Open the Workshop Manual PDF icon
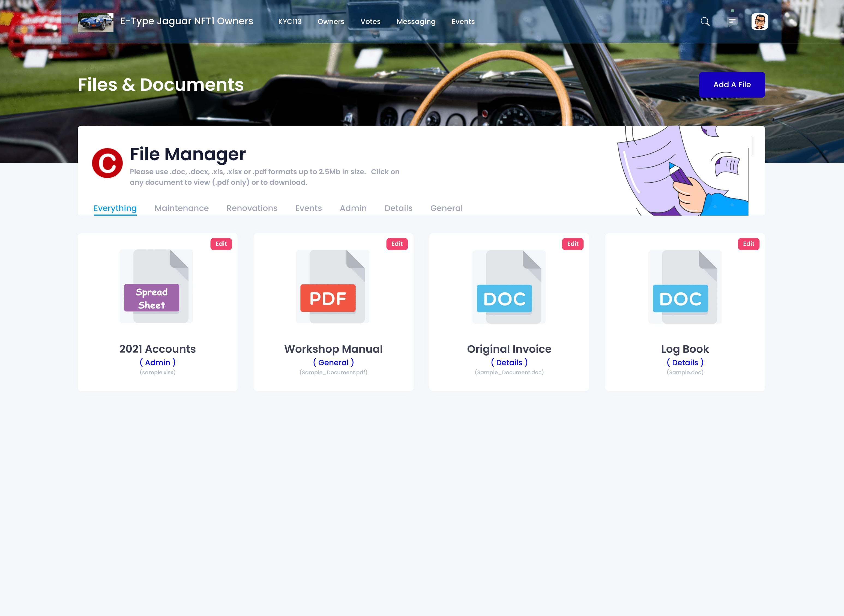 pyautogui.click(x=333, y=286)
